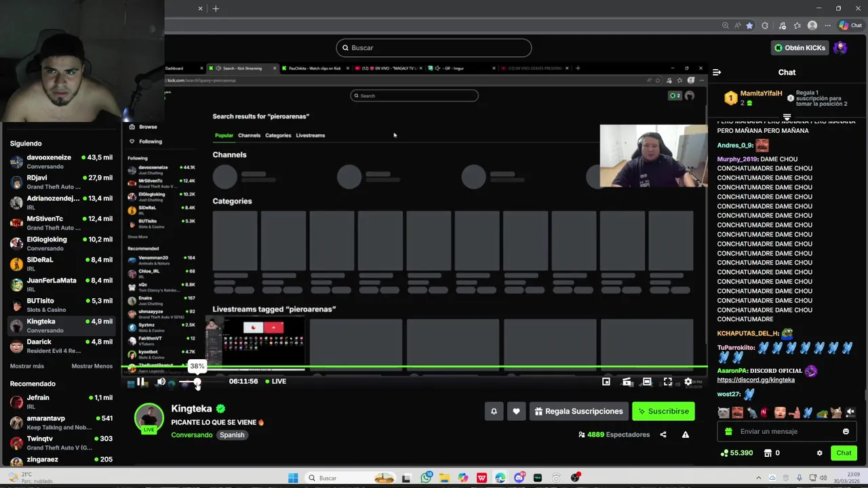This screenshot has width=868, height=488.
Task: Open RDjavi channel in sidebar
Action: 62,182
